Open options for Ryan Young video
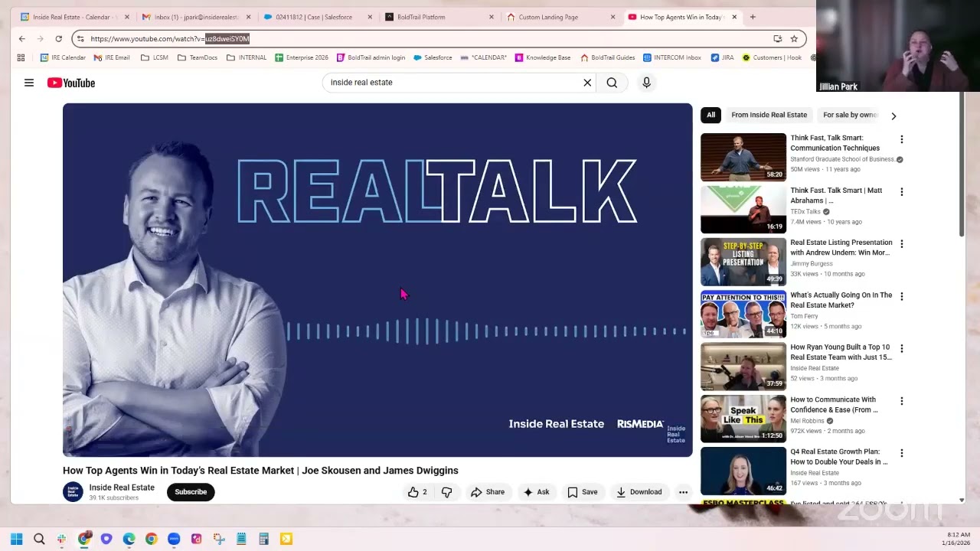The height and width of the screenshot is (551, 980). [901, 348]
